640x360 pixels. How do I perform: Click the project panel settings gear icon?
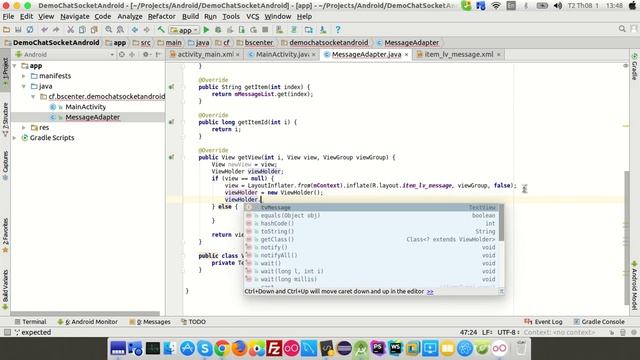[x=146, y=54]
